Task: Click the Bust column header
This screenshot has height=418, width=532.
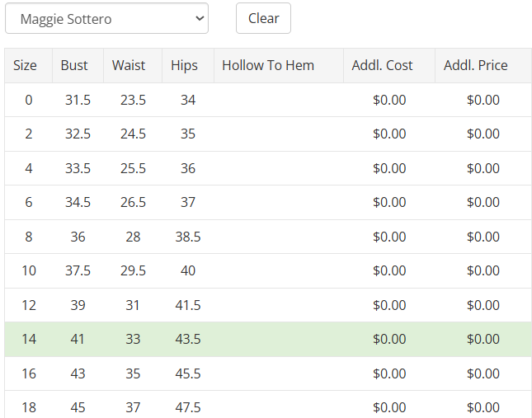Action: point(74,65)
